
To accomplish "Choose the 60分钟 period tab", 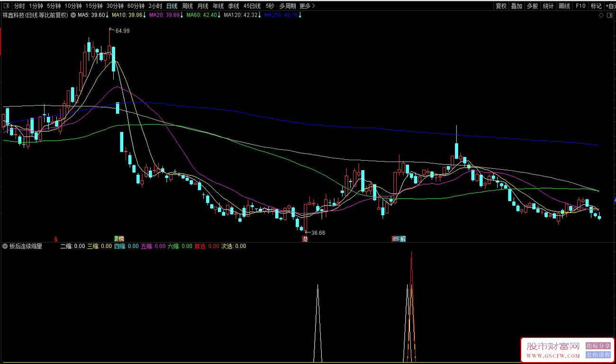I will pyautogui.click(x=136, y=6).
